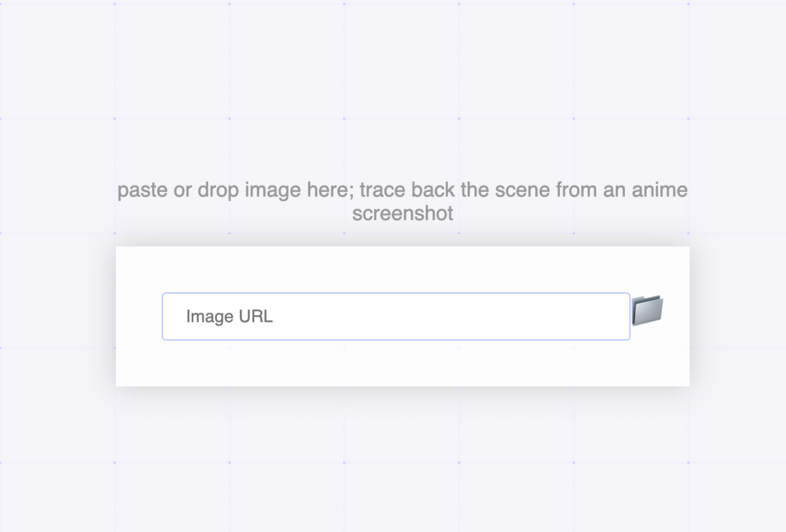Browse for an anime screenshot file
The width and height of the screenshot is (786, 532).
pos(647,311)
